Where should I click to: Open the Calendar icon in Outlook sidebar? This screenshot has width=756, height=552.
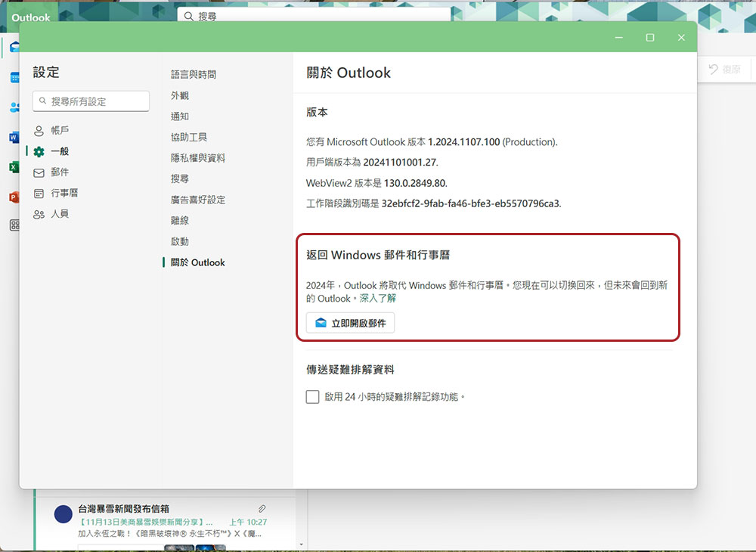pyautogui.click(x=14, y=78)
